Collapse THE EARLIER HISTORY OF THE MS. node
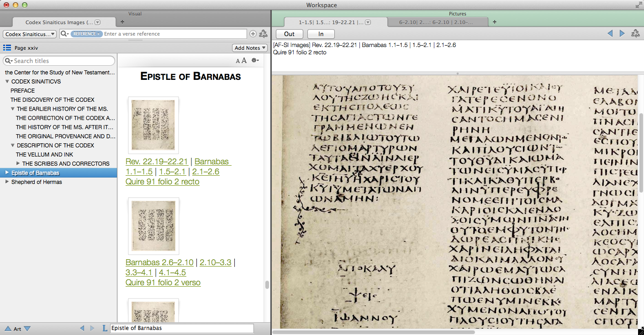This screenshot has height=335, width=644. point(13,109)
